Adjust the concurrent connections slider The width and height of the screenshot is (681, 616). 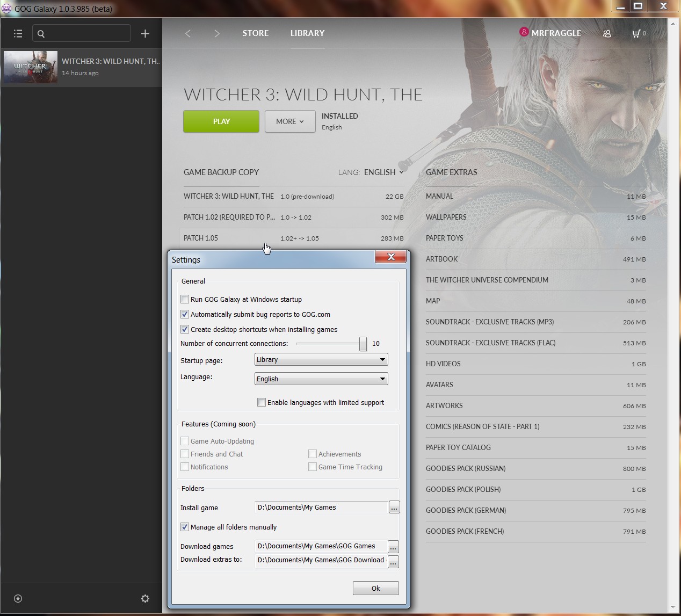click(x=363, y=344)
